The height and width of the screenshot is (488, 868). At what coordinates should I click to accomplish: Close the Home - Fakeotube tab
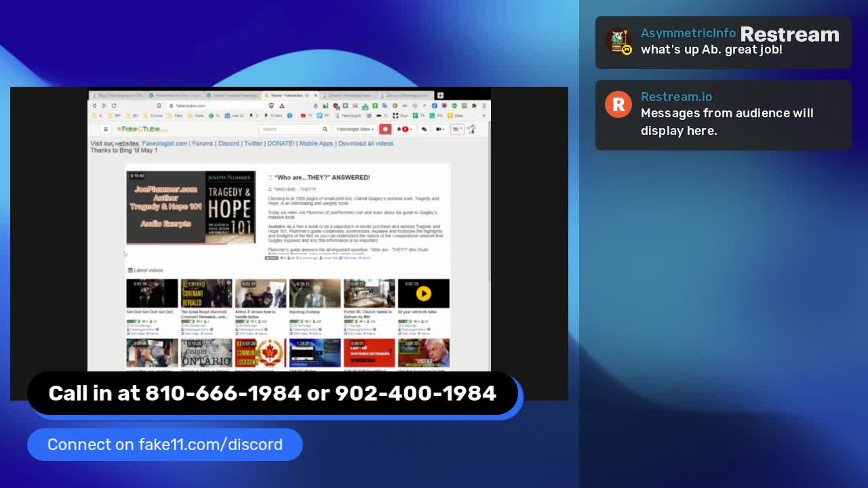(316, 95)
